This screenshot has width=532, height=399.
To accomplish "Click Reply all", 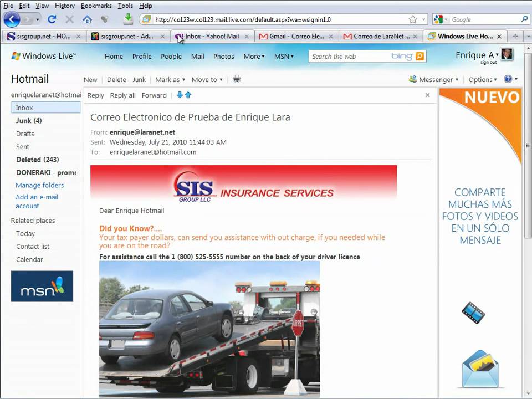I will tap(122, 95).
